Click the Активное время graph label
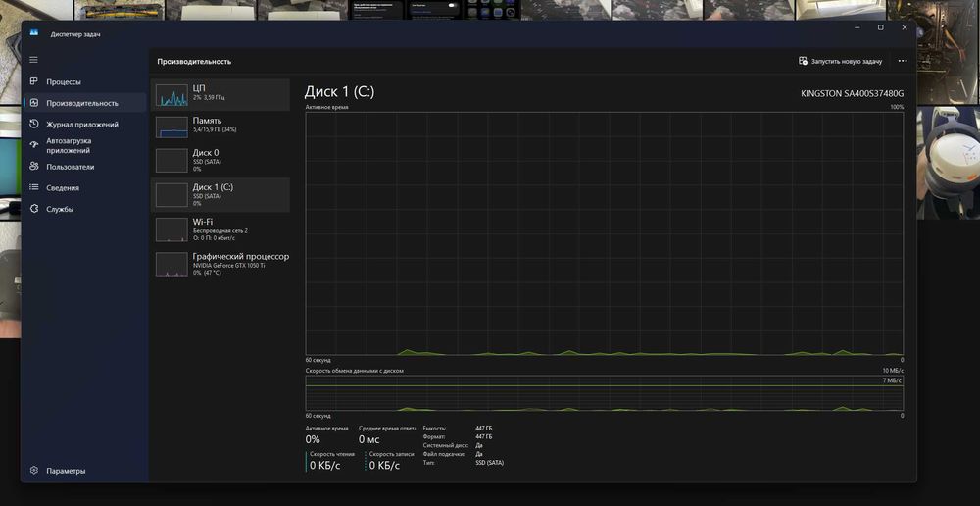Screen dimensions: 980x506 [327, 108]
